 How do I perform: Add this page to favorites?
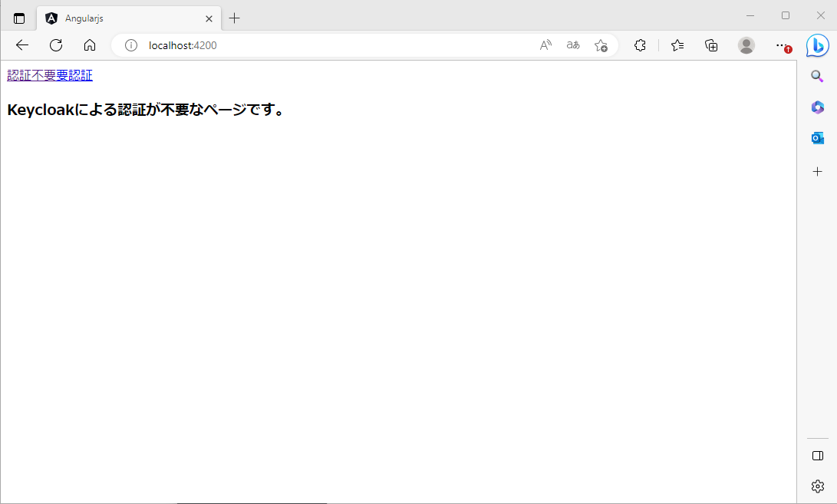point(601,45)
